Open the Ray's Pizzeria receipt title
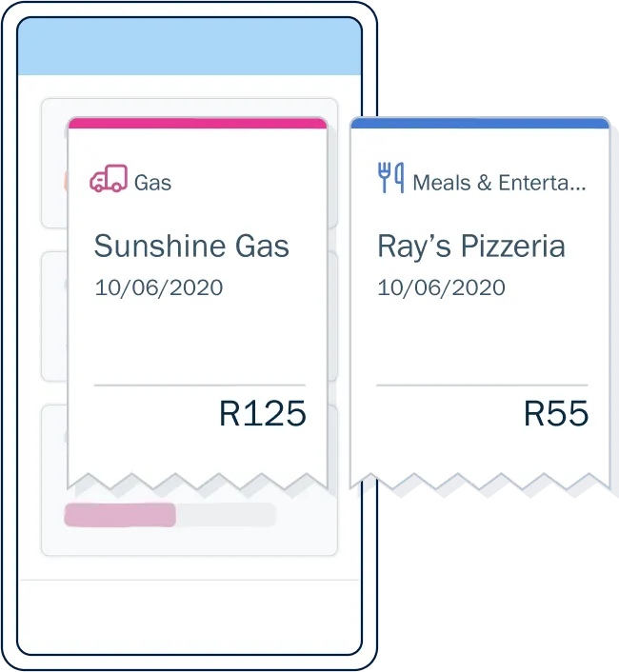The height and width of the screenshot is (672, 619). [471, 247]
